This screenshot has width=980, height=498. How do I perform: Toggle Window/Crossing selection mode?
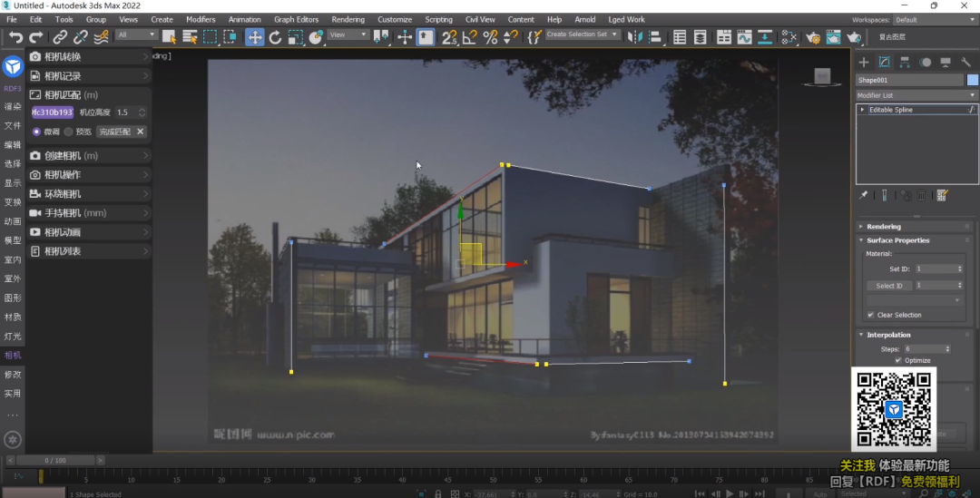point(230,37)
